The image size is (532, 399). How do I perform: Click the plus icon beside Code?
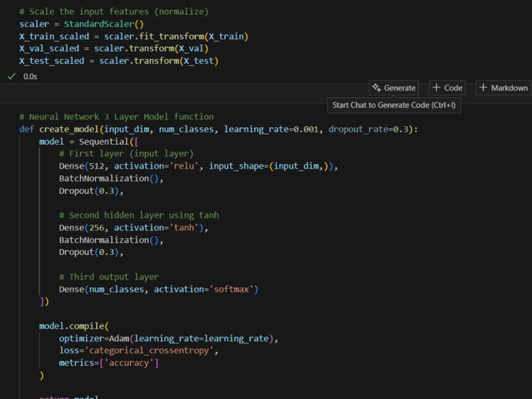pos(436,88)
